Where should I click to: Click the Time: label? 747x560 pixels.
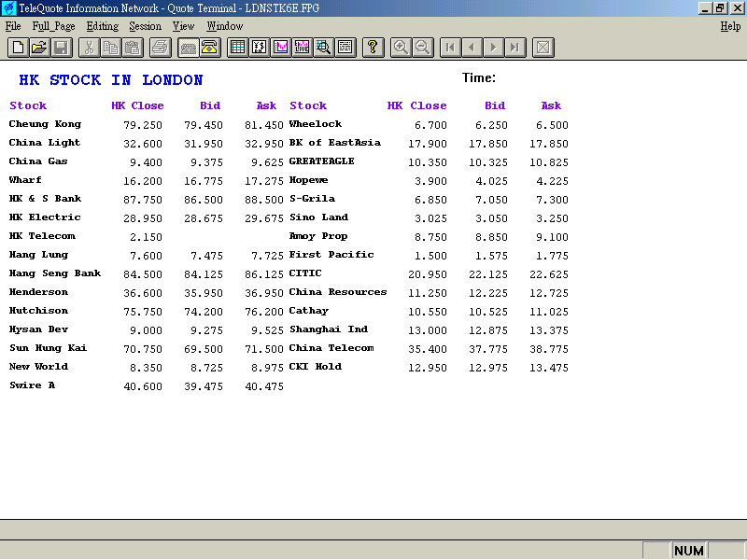coord(479,77)
